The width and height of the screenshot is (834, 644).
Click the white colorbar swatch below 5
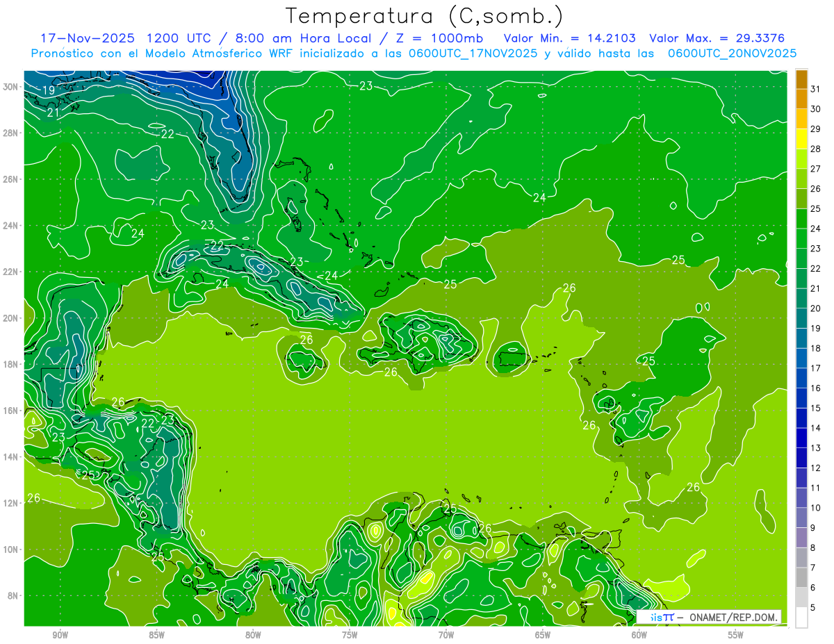[801, 618]
